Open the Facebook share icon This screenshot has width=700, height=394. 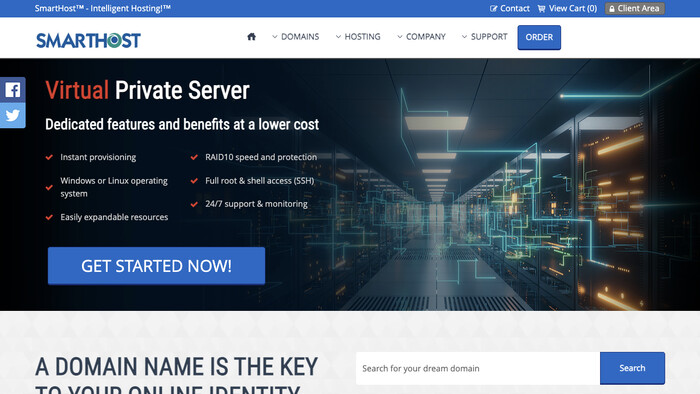(x=12, y=90)
